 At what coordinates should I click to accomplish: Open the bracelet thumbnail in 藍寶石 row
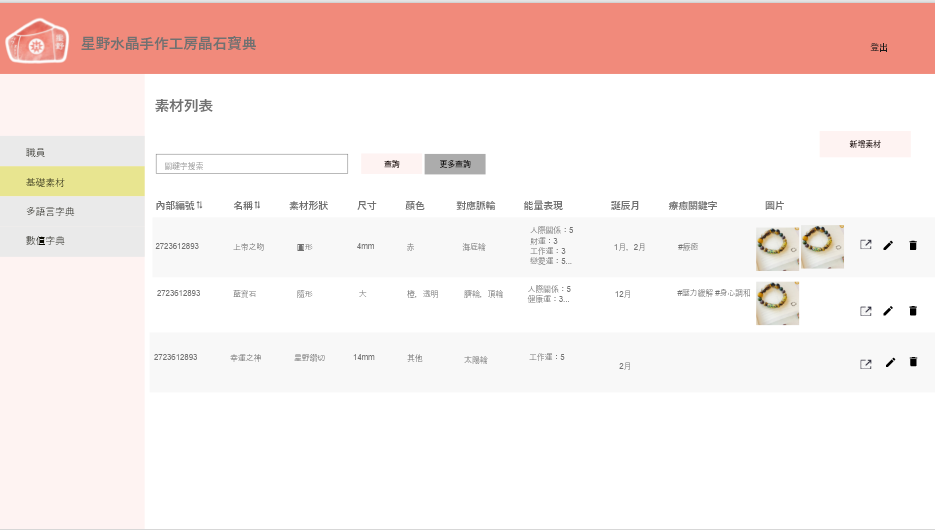777,303
